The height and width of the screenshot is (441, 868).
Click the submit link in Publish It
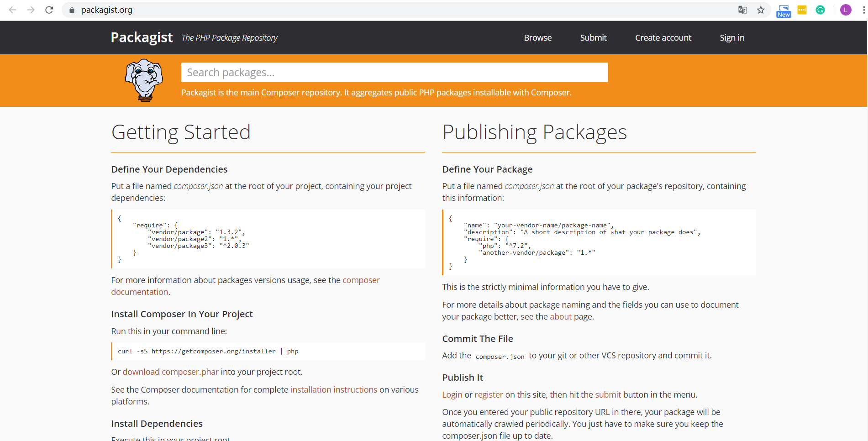608,395
